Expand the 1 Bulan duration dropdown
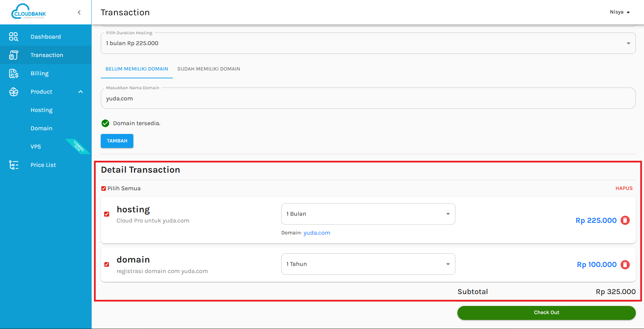 pyautogui.click(x=368, y=214)
